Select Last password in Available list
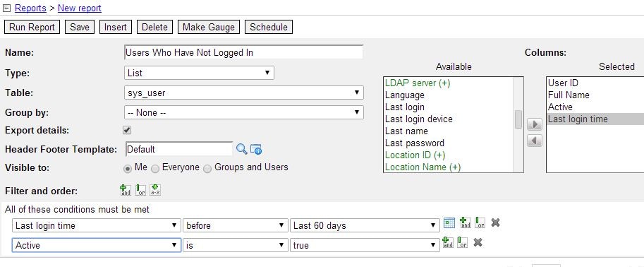Viewport: 644px width, 267px height. (x=449, y=143)
